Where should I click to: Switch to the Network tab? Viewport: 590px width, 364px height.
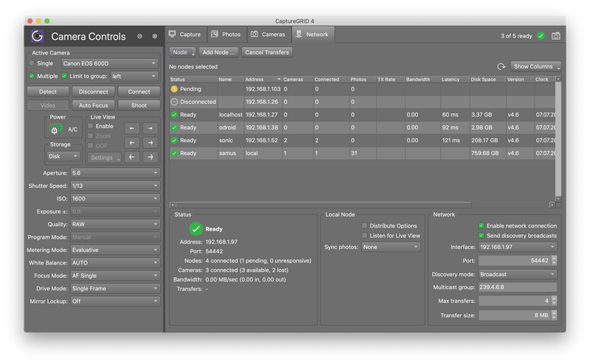[313, 34]
